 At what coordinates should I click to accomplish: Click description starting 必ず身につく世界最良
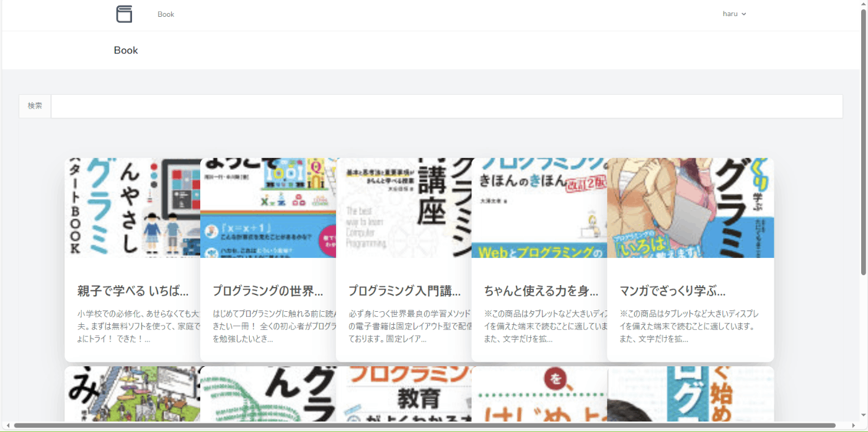coord(410,326)
